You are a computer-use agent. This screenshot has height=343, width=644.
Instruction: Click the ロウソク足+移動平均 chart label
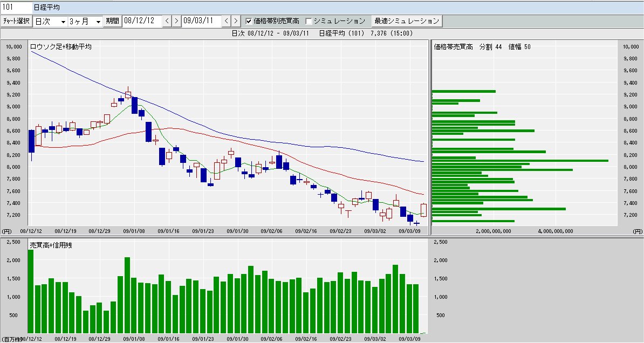60,47
